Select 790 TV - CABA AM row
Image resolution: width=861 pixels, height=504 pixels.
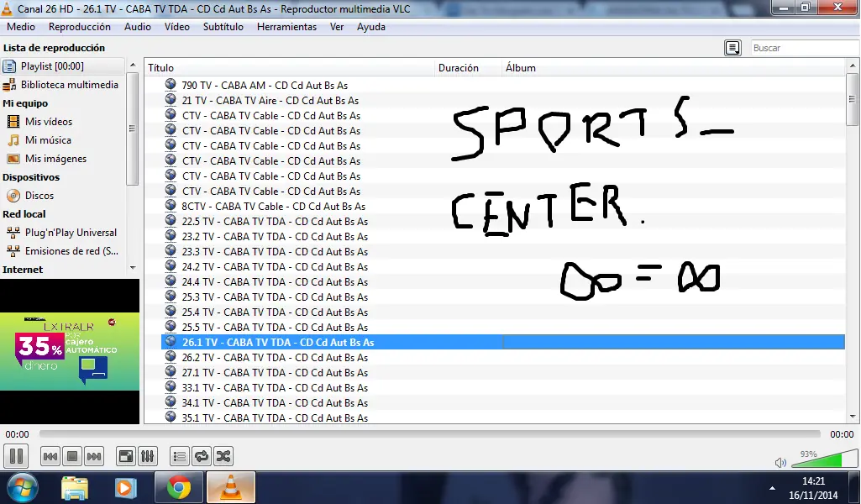click(503, 85)
